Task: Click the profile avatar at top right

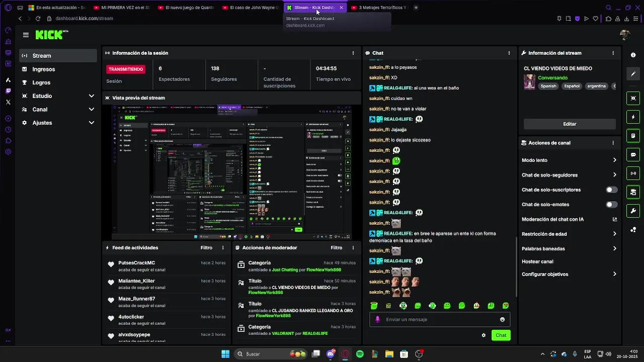Action: 625,35
